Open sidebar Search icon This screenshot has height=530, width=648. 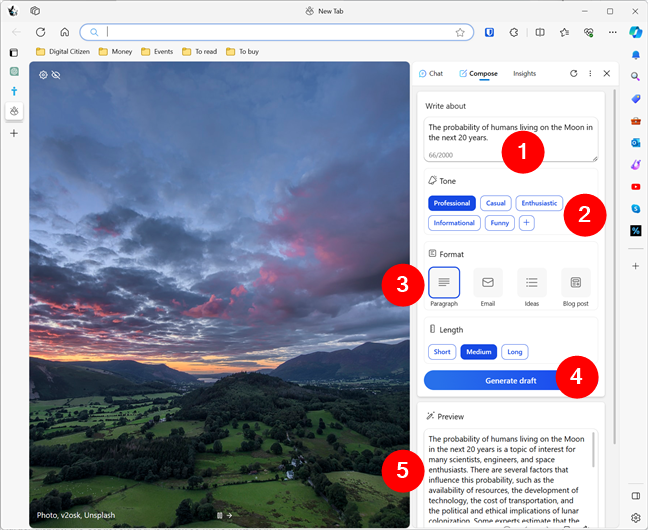point(635,76)
